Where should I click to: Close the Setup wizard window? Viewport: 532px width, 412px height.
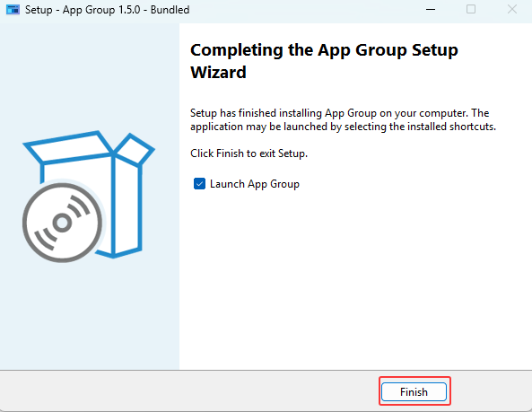point(512,10)
